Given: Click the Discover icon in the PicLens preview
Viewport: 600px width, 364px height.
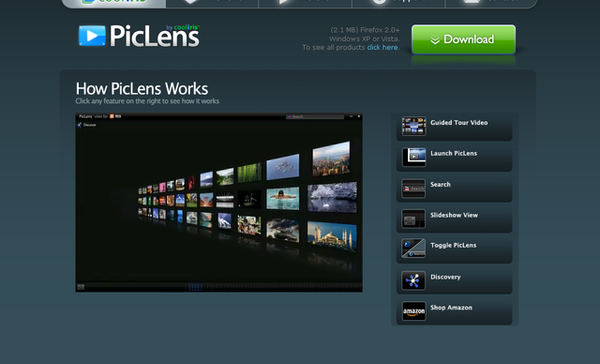Looking at the screenshot, I should pyautogui.click(x=79, y=125).
